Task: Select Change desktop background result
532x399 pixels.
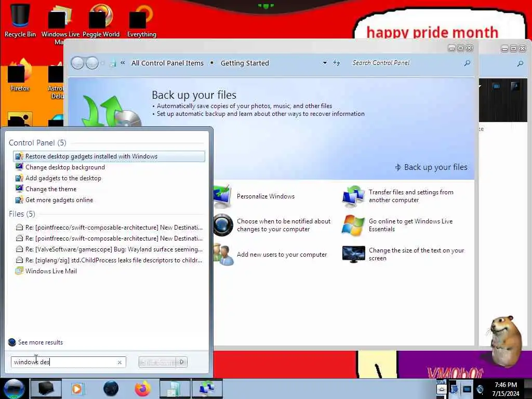Action: pyautogui.click(x=109, y=167)
